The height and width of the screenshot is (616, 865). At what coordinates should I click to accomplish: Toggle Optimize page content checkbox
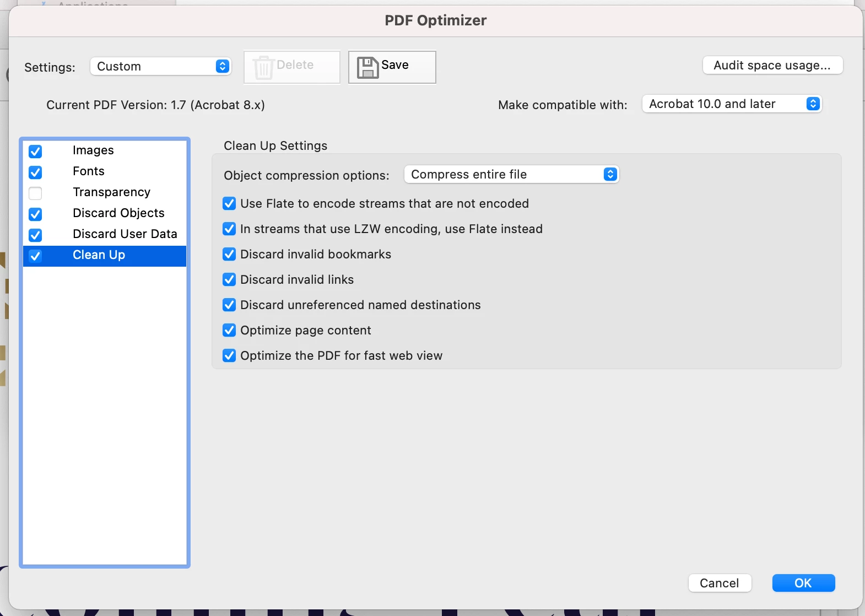pos(229,330)
